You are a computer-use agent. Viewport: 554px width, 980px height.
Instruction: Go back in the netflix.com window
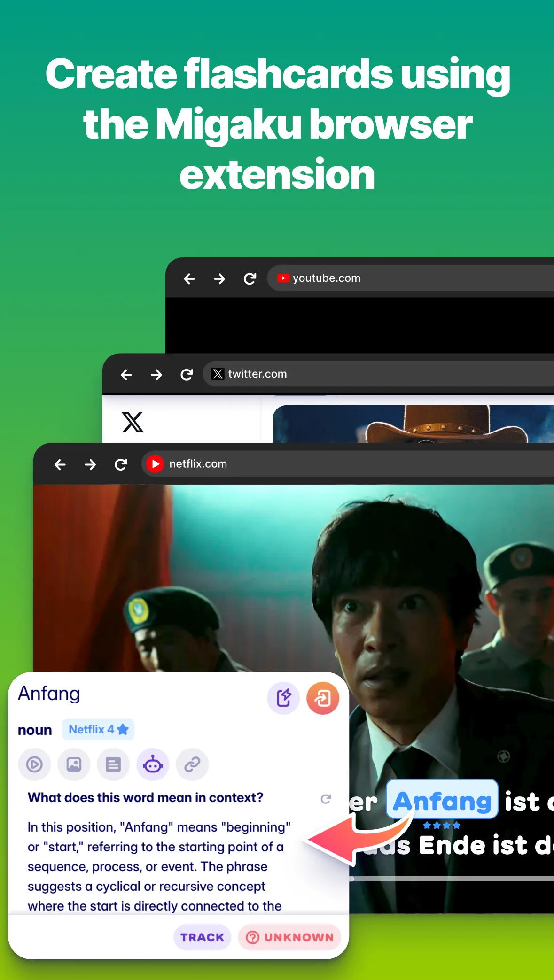[60, 465]
